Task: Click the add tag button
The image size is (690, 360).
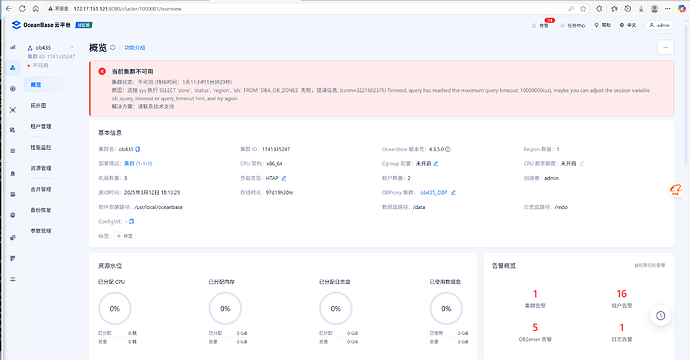Action: (x=125, y=236)
